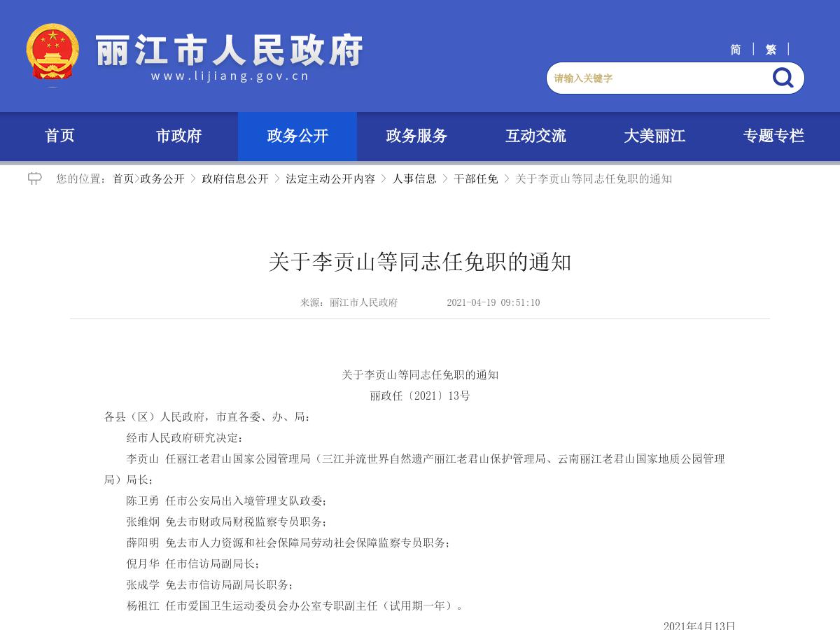Screen dimensions: 840x630
Task: Open 首页 breadcrumb link
Action: point(122,178)
